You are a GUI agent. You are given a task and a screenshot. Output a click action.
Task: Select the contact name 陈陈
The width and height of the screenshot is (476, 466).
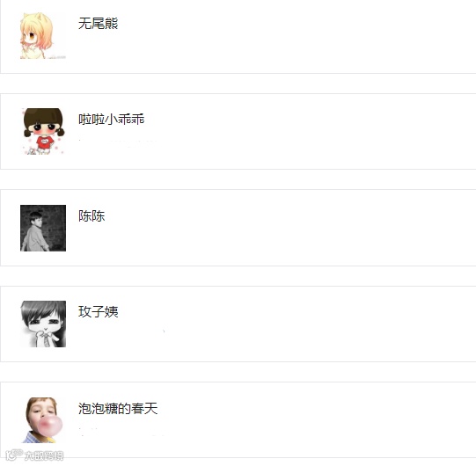coord(92,215)
